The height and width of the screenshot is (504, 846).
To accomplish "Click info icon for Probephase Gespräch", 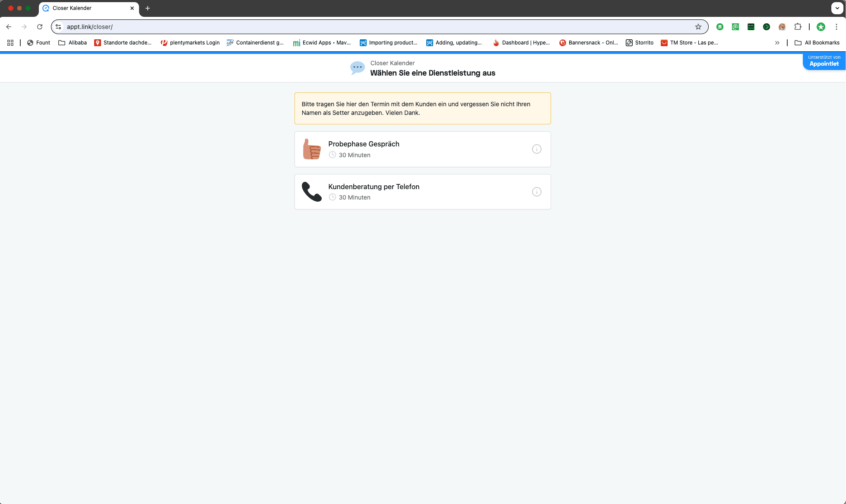I will click(x=536, y=149).
